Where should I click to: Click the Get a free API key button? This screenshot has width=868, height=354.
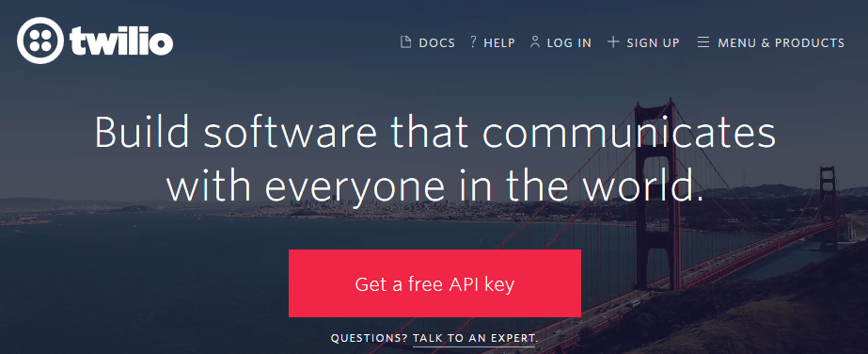(x=434, y=283)
